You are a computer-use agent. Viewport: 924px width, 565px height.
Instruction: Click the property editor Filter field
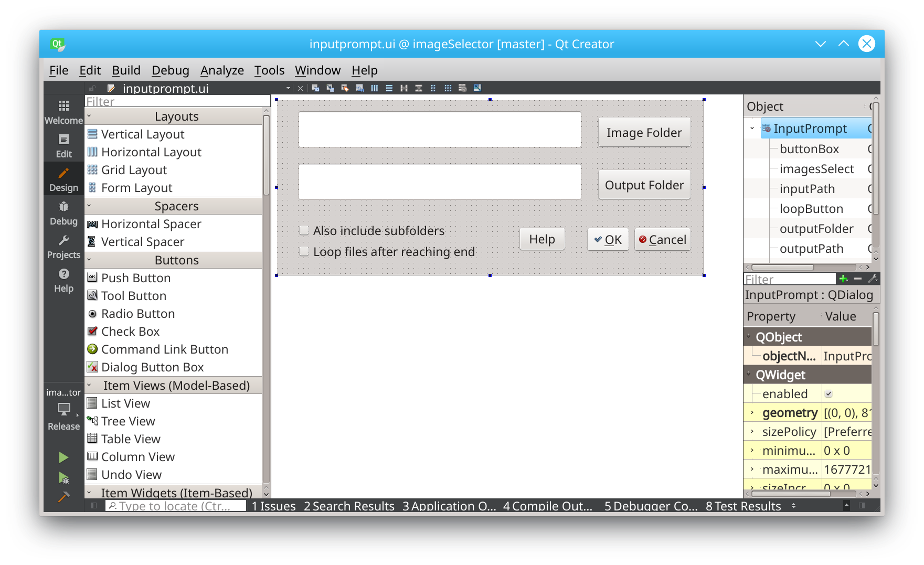point(790,279)
